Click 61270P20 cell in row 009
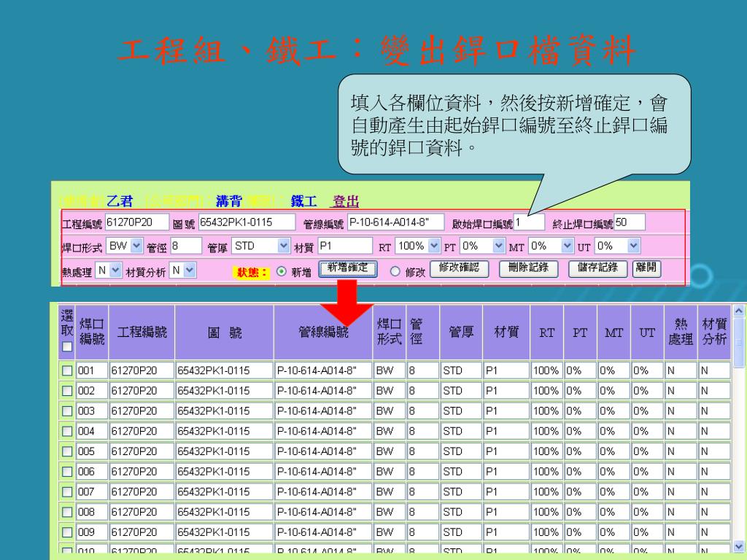This screenshot has width=747, height=560. 142,532
